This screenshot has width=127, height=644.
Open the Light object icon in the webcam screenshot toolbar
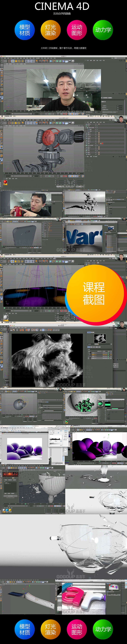coord(73,61)
